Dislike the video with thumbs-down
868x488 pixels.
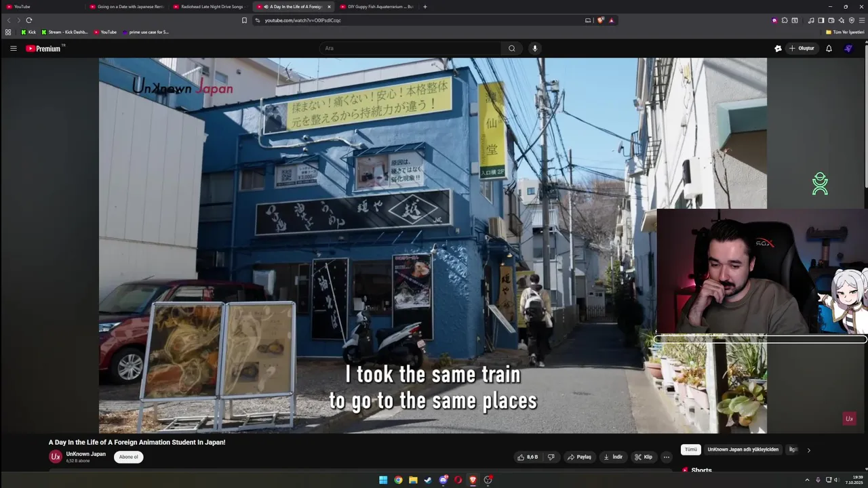pyautogui.click(x=551, y=457)
